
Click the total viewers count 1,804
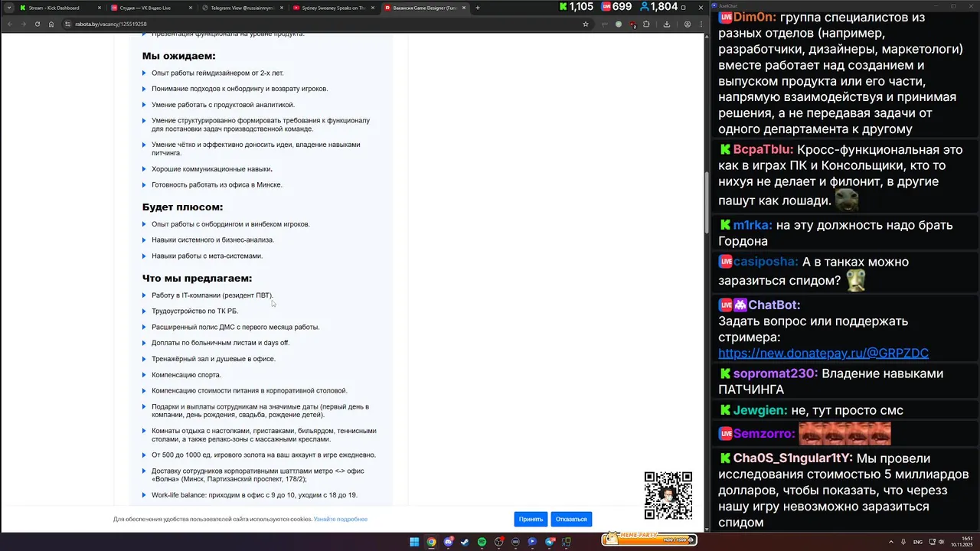658,7
